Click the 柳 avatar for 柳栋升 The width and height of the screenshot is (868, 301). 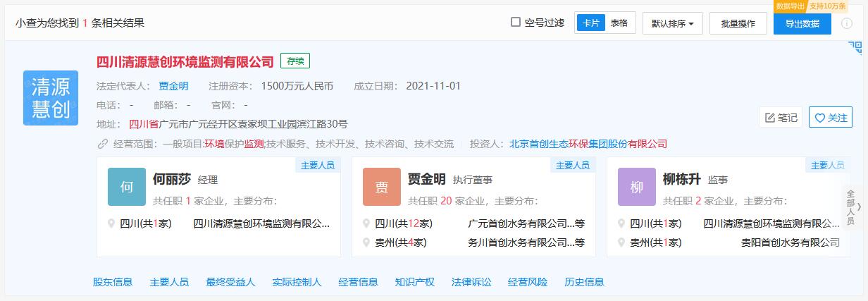637,187
